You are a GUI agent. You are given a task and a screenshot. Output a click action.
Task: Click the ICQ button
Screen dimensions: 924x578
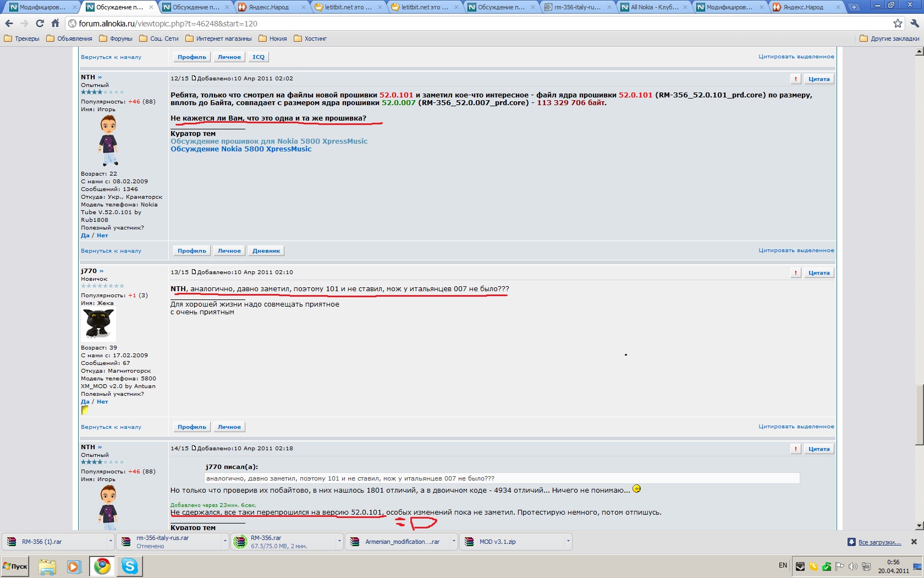point(258,57)
